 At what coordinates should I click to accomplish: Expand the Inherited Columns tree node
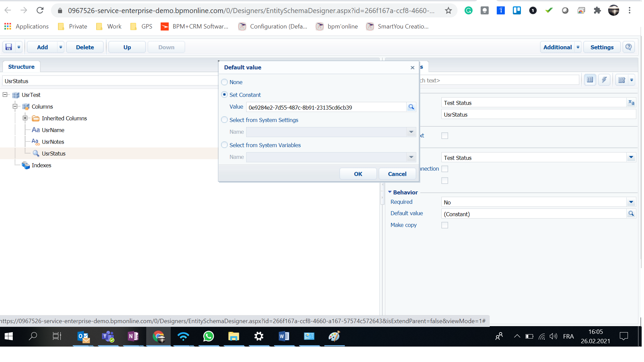click(25, 118)
